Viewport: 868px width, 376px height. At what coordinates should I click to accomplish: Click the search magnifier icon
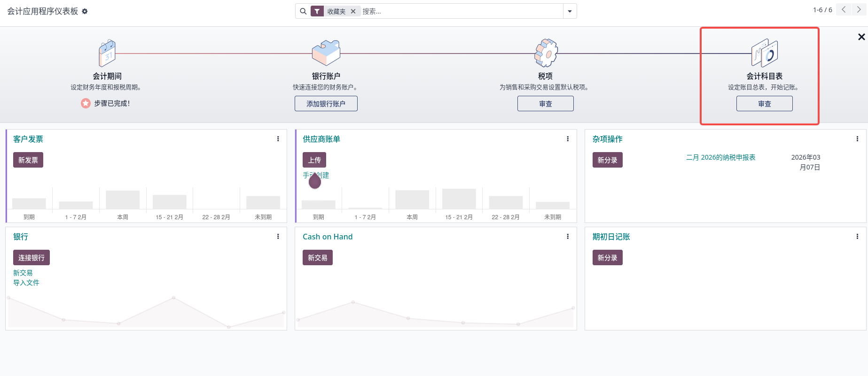[303, 11]
